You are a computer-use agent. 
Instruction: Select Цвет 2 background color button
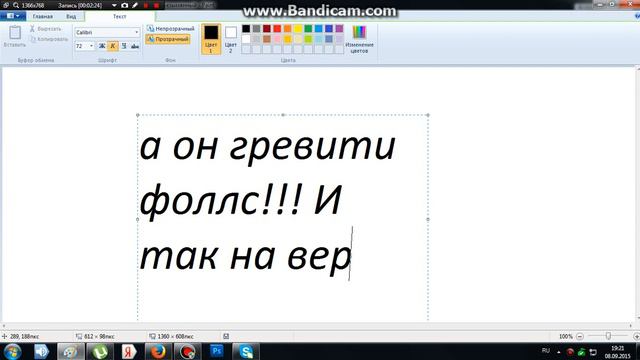pos(231,39)
